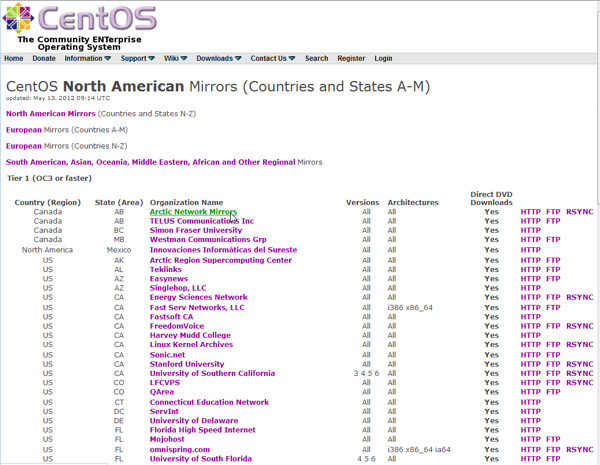Open Simon Fraser University link
The width and height of the screenshot is (600, 465).
pos(196,230)
